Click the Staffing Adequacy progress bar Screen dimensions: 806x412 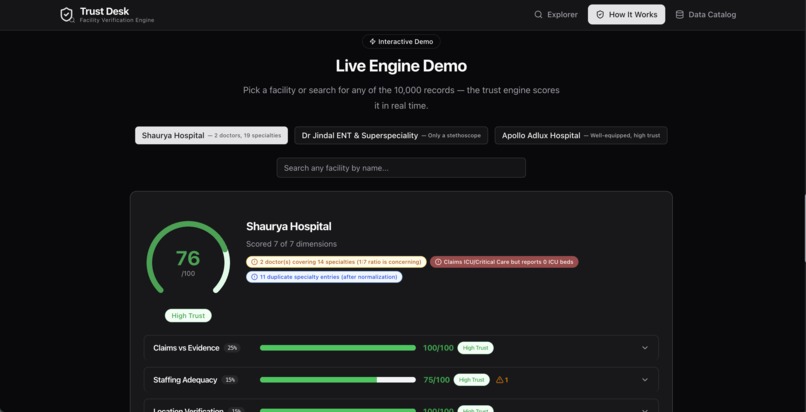(x=338, y=380)
